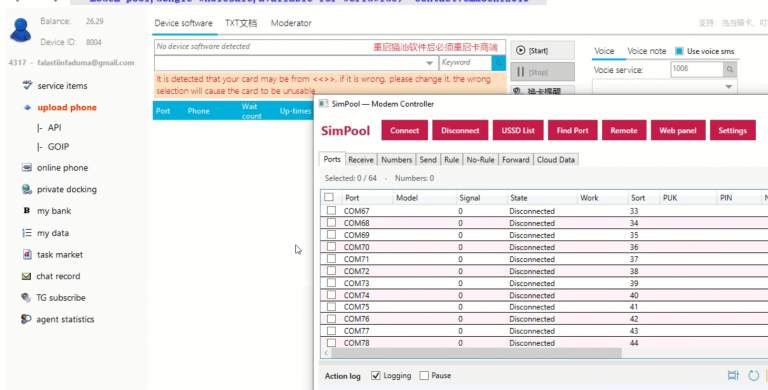Click the my data list icon
The height and width of the screenshot is (390, 768).
(26, 233)
